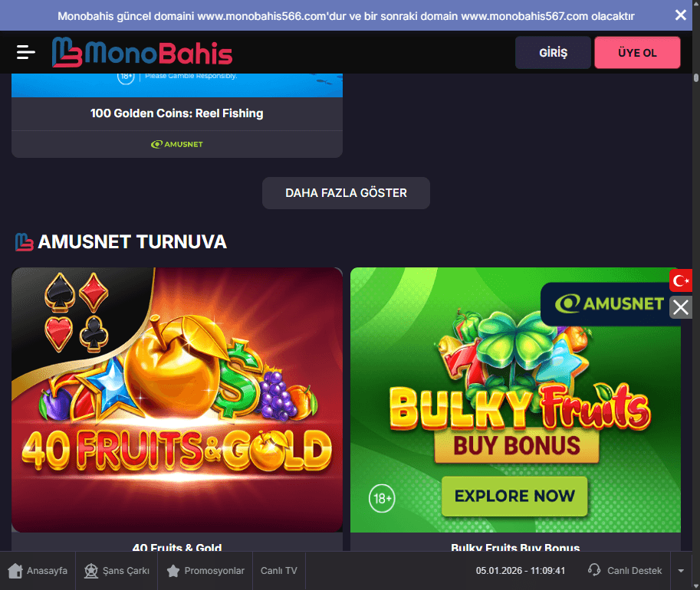
Task: Click the page vertical scrollbar
Action: tap(696, 78)
